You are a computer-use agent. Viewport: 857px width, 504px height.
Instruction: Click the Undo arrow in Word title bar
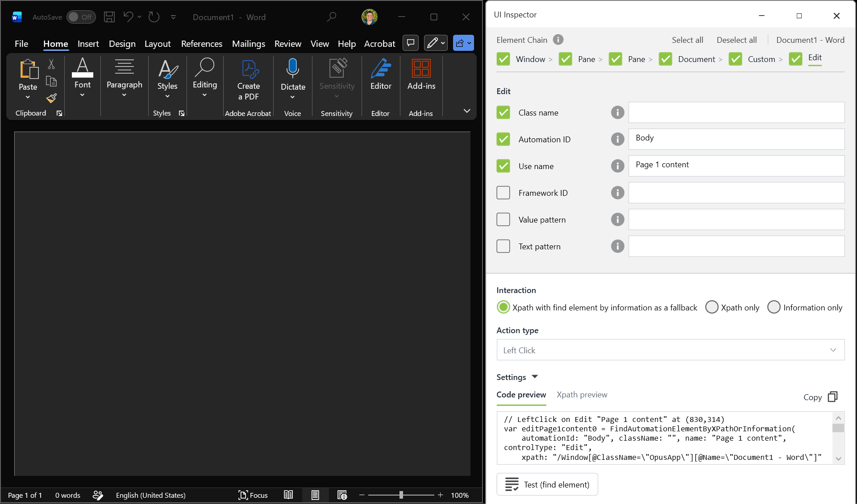(x=128, y=17)
